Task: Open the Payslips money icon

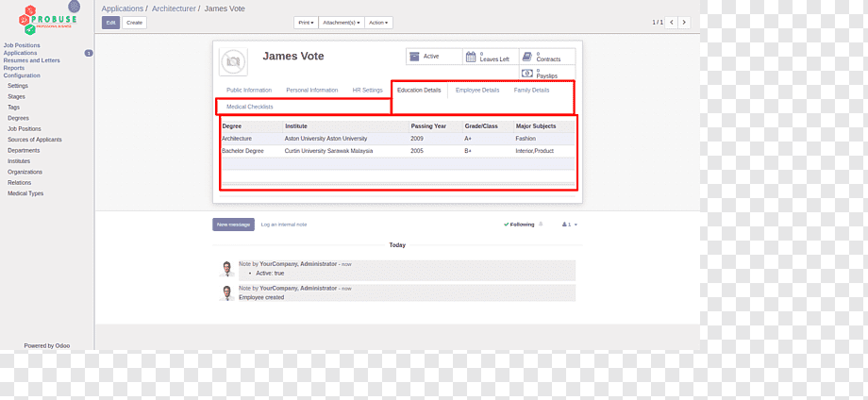Action: click(x=527, y=73)
